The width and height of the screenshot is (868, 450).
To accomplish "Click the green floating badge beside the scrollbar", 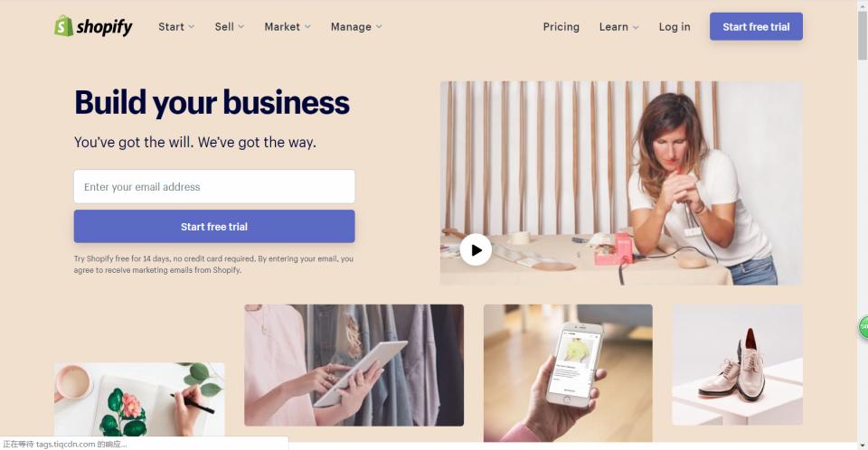I will pyautogui.click(x=863, y=326).
